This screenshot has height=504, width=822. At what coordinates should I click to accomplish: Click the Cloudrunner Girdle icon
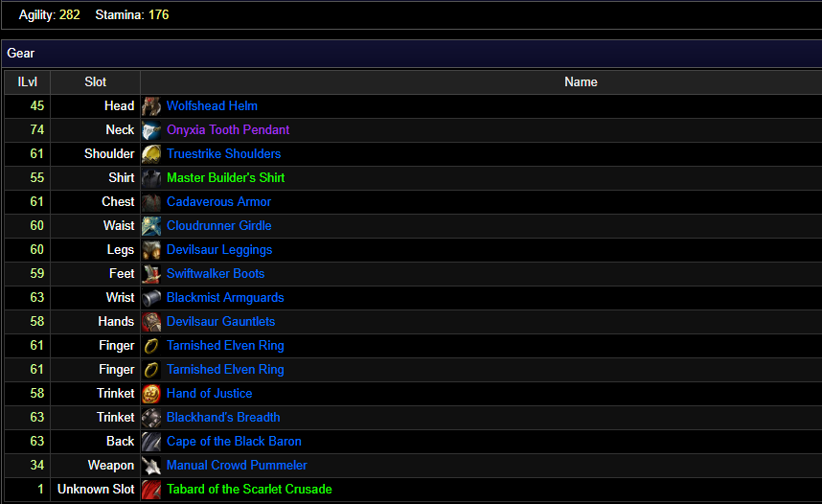pos(151,226)
